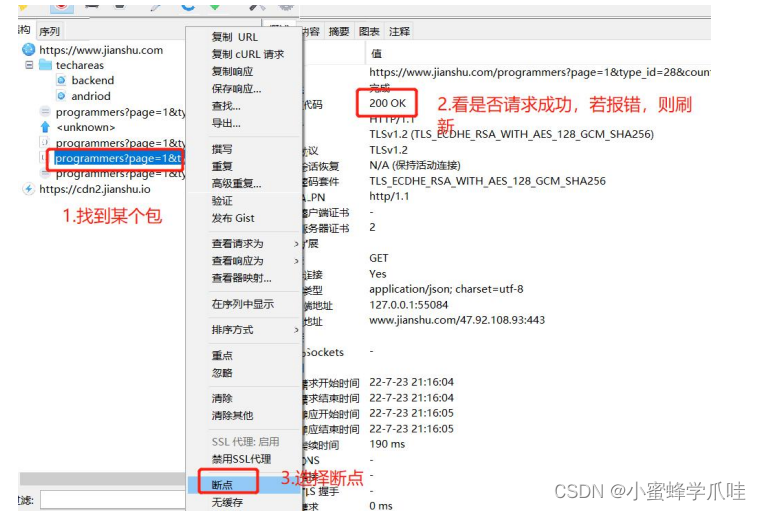Select the https://www.jianshu.com host node
The image size is (761, 511).
tap(101, 49)
